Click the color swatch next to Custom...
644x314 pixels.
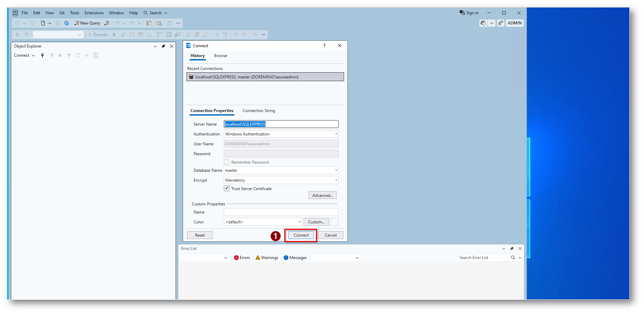(x=335, y=222)
